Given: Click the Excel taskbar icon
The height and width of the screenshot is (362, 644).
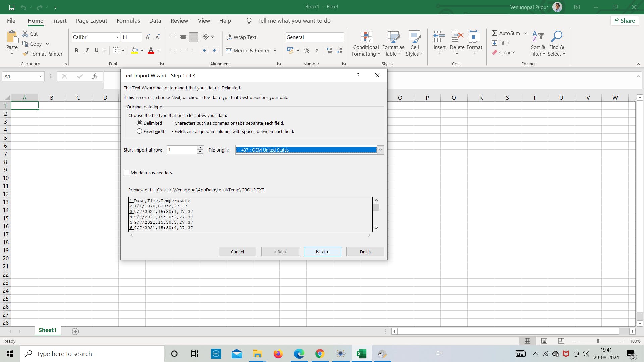Looking at the screenshot, I should coord(361,353).
